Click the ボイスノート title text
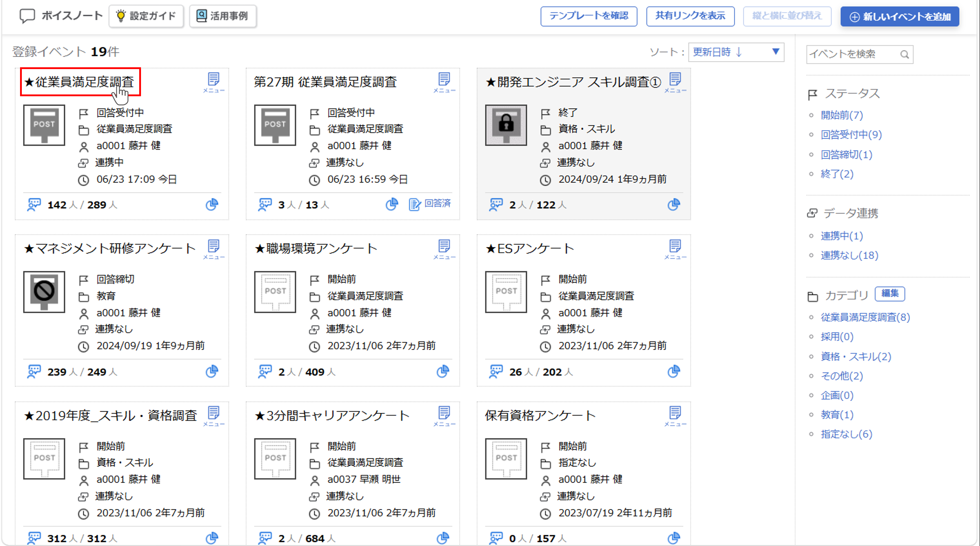Screen dimensions: 980x546 (x=72, y=16)
